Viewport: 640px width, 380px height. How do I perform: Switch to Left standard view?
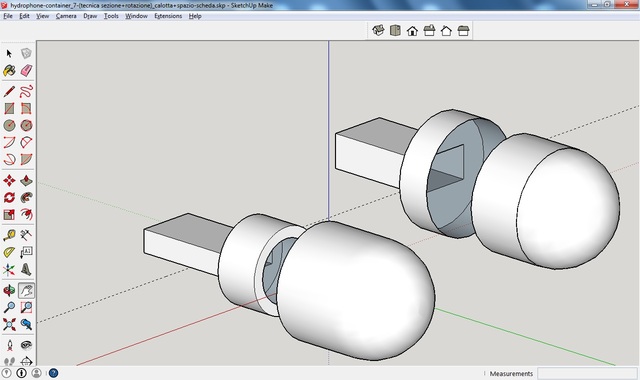click(463, 31)
